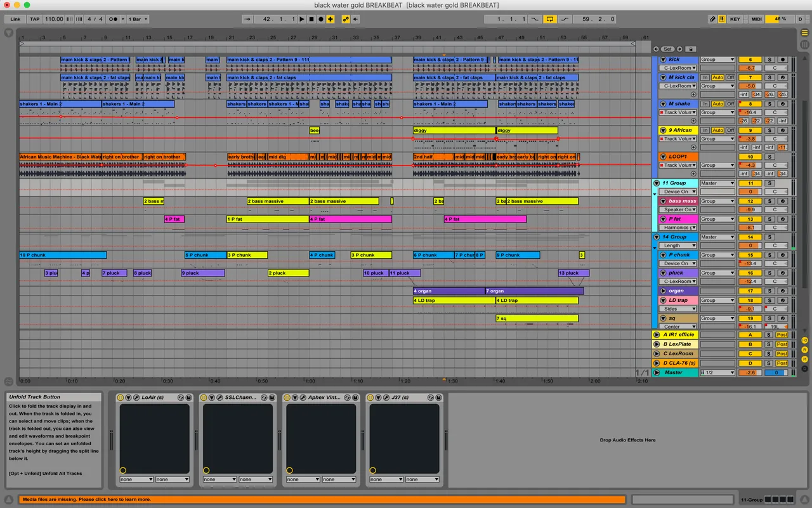Click the Set locator button
The width and height of the screenshot is (812, 508).
pos(668,49)
